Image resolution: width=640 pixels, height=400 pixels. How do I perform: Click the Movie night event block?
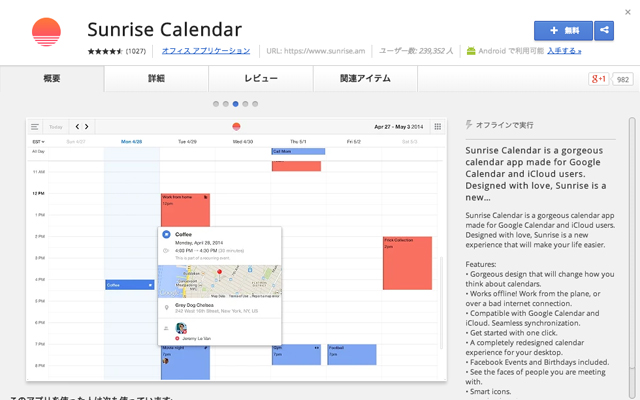pos(185,362)
